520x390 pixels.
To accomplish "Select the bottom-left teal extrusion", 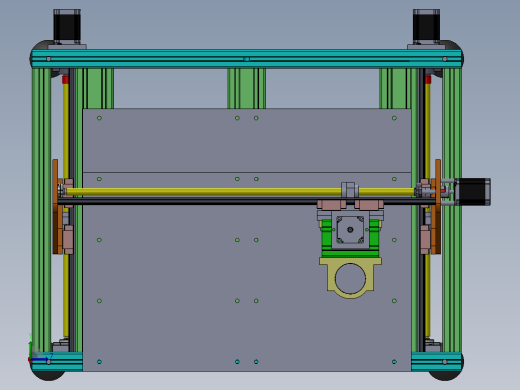I will click(x=57, y=362).
